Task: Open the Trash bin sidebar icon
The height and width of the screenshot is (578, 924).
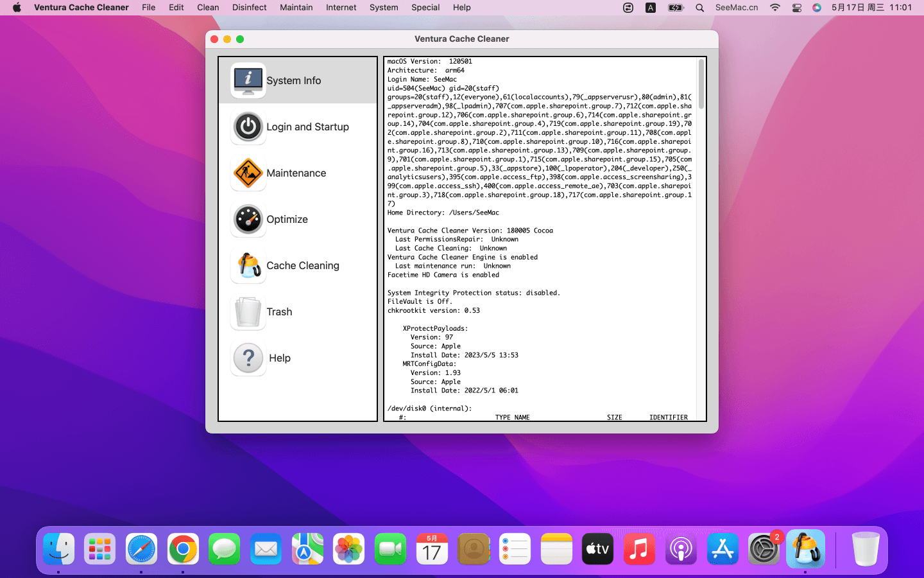Action: pos(248,311)
